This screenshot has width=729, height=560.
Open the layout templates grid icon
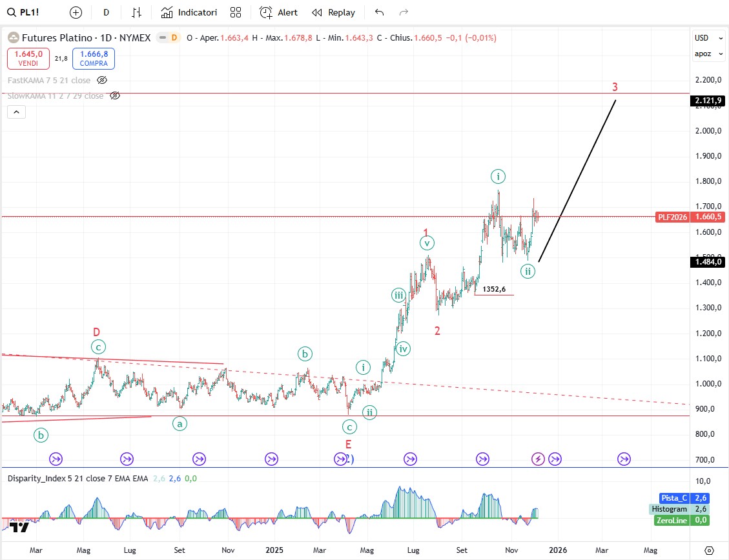pyautogui.click(x=236, y=12)
